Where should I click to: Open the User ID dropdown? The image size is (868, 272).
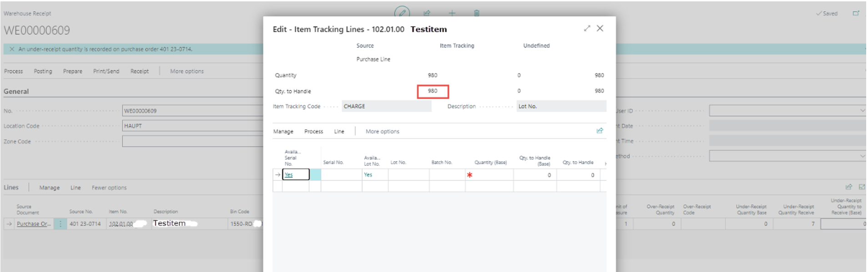pyautogui.click(x=862, y=111)
